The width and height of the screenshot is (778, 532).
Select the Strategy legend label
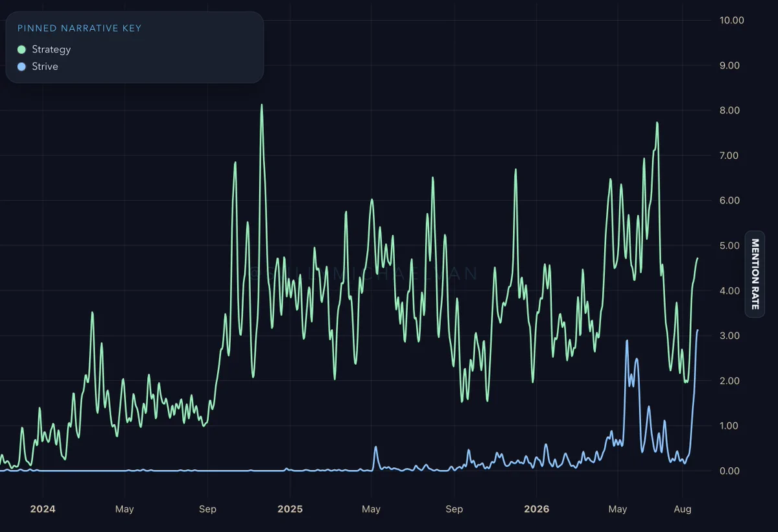[x=51, y=49]
